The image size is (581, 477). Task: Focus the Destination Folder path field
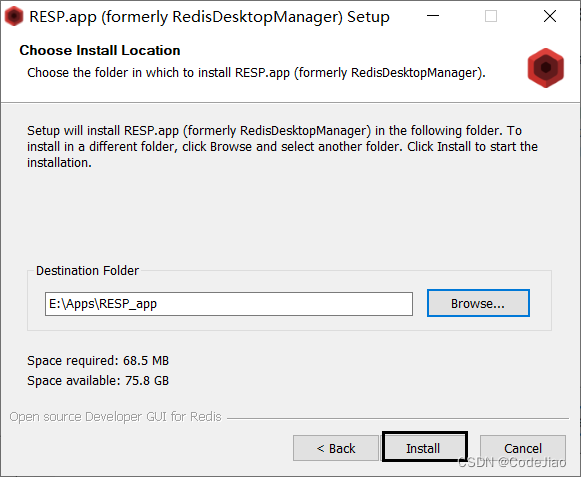point(229,304)
